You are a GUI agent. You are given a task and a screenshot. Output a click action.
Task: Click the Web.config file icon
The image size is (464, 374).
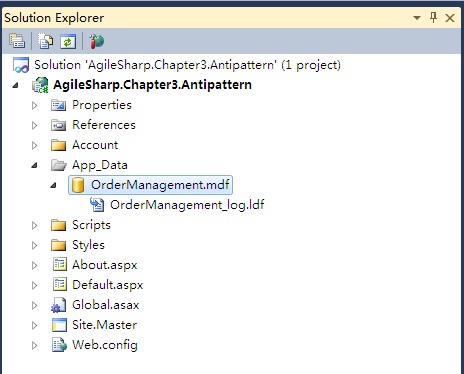coord(59,345)
